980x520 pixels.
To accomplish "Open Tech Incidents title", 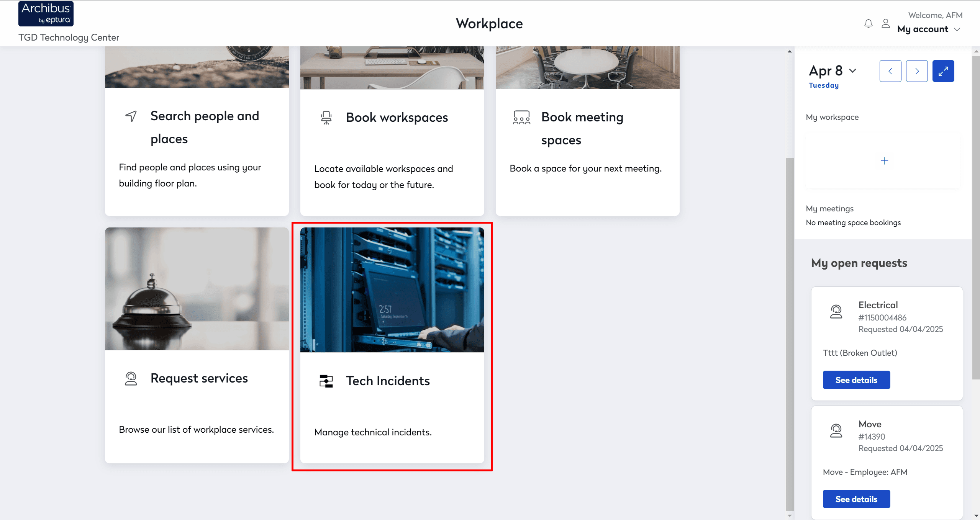I will point(388,381).
